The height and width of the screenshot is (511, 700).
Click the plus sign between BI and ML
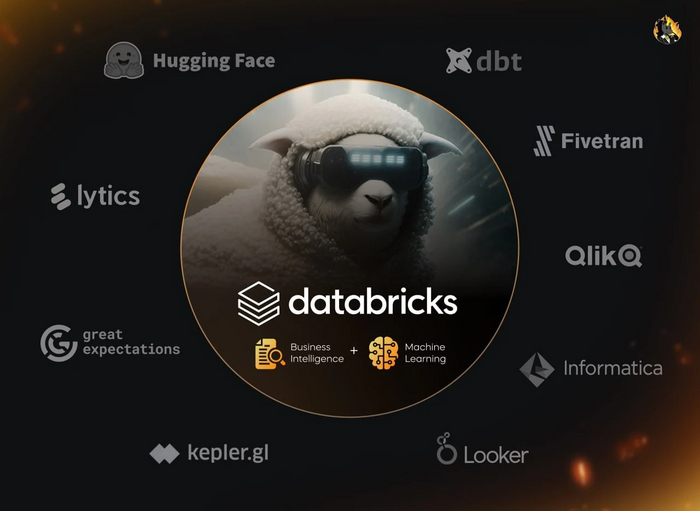pyautogui.click(x=354, y=351)
